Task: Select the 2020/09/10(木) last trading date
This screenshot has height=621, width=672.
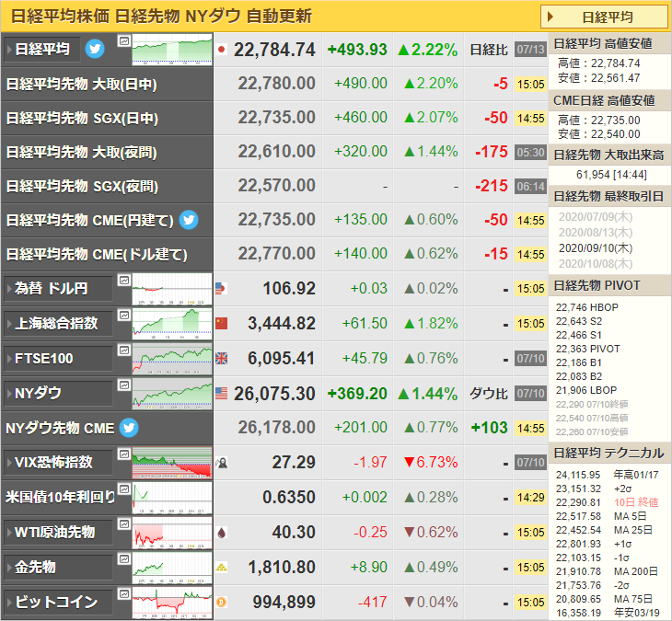Action: point(596,248)
